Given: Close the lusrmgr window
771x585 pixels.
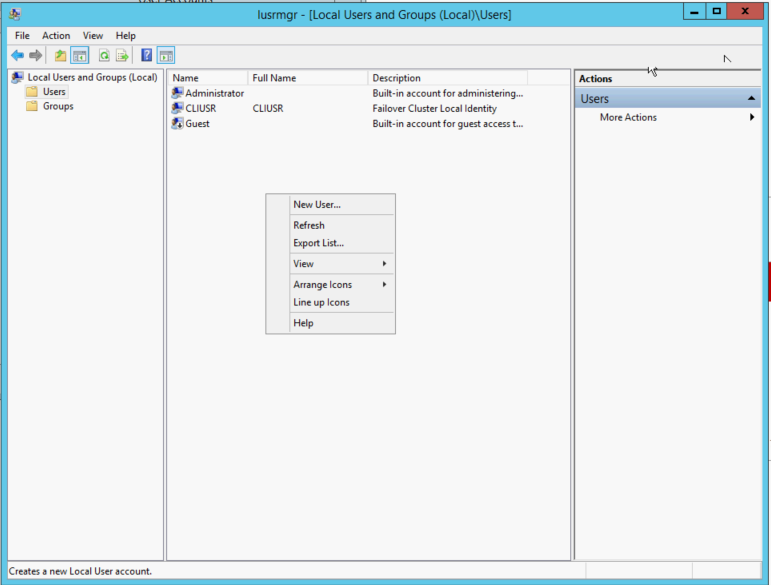Looking at the screenshot, I should click(x=745, y=11).
